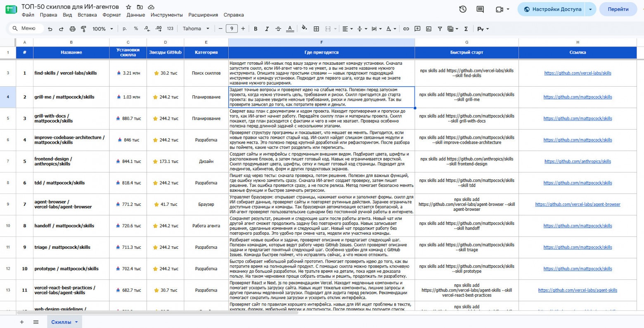Create a filter with the funnel icon
The image size is (644, 328).
(x=440, y=29)
